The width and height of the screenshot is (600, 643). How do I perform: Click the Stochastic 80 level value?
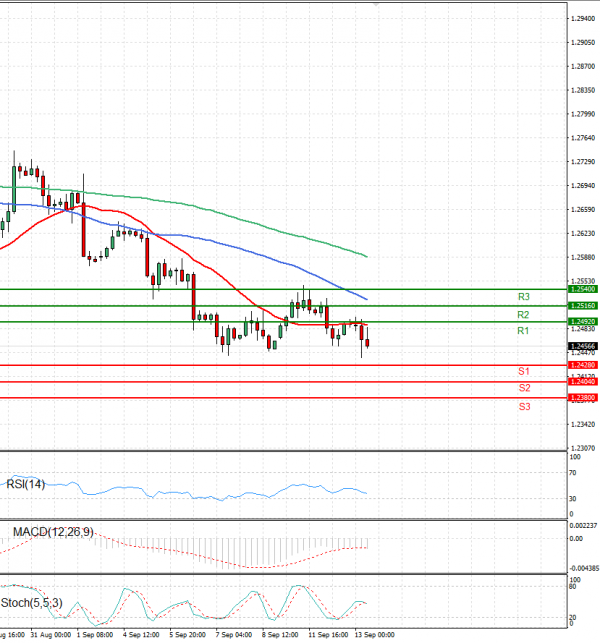tap(573, 586)
